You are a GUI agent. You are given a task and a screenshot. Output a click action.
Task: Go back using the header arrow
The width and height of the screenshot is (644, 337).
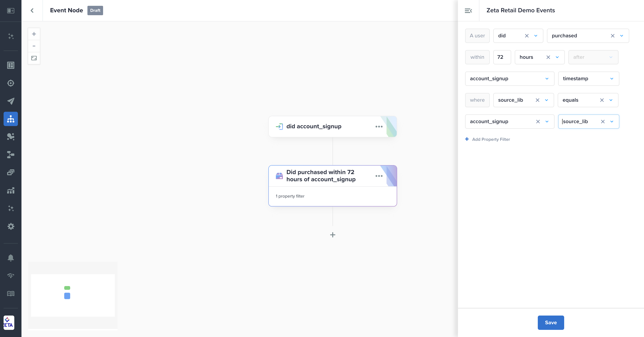(32, 11)
